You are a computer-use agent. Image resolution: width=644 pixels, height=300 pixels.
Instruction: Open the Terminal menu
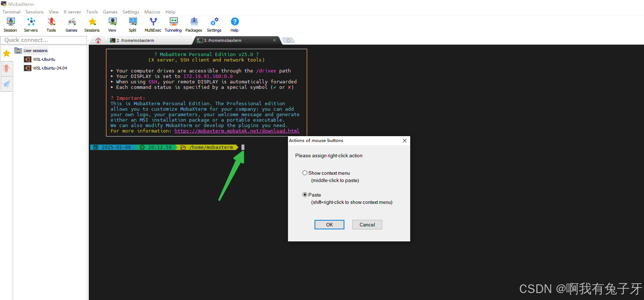11,12
